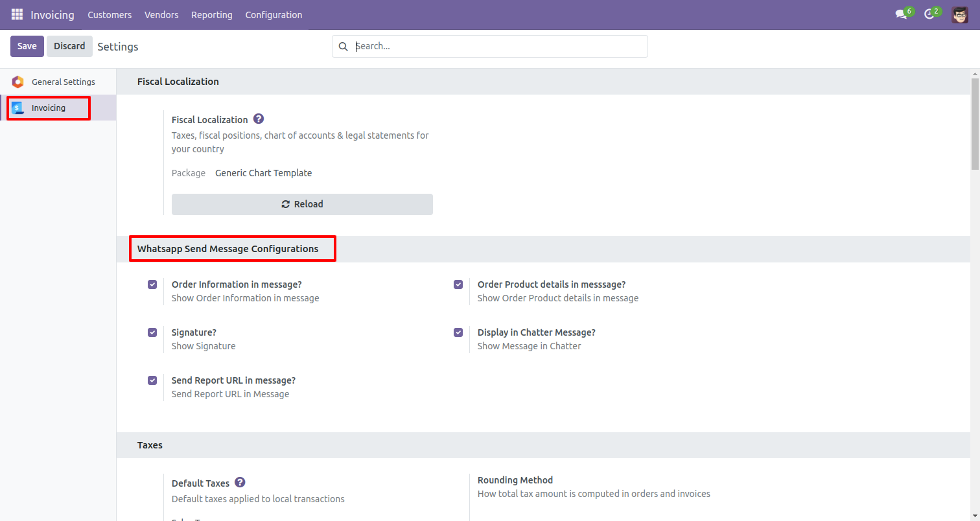The image size is (980, 521).
Task: Toggle Order Product details in message checkbox
Action: coord(458,284)
